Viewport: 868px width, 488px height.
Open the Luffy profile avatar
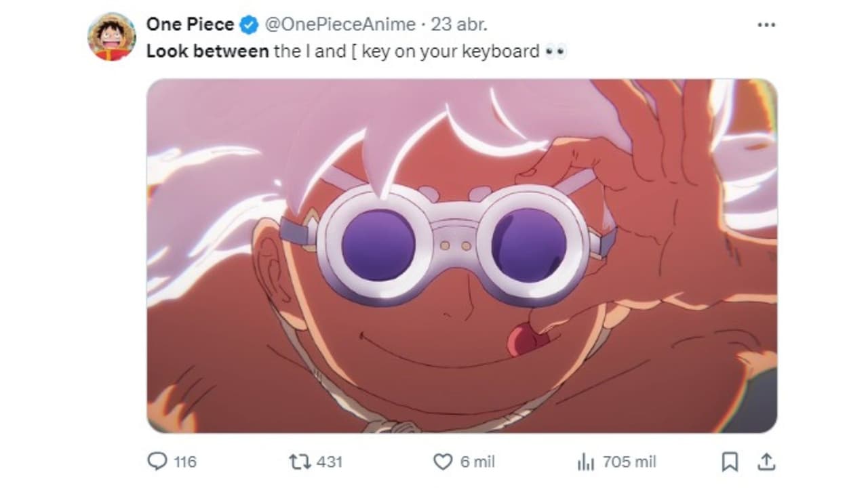[111, 37]
